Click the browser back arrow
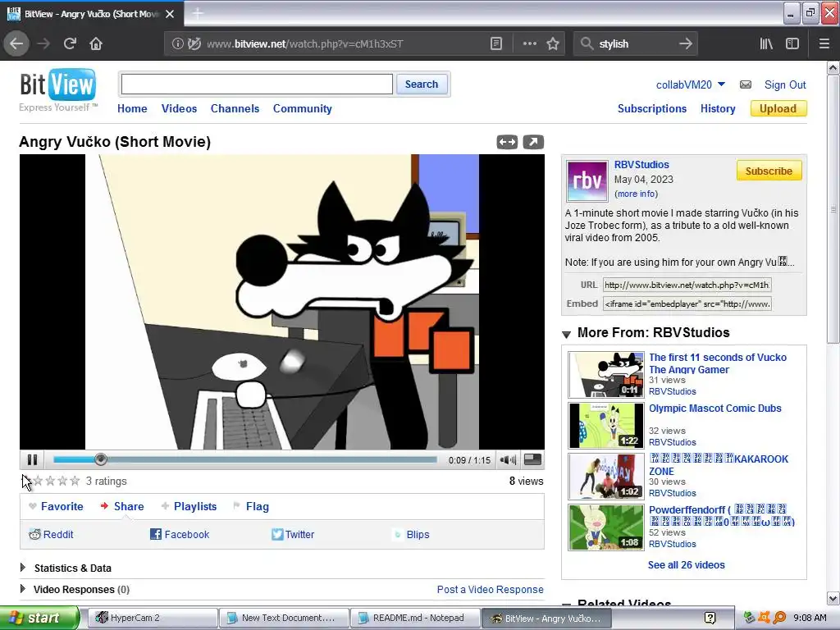 tap(16, 44)
